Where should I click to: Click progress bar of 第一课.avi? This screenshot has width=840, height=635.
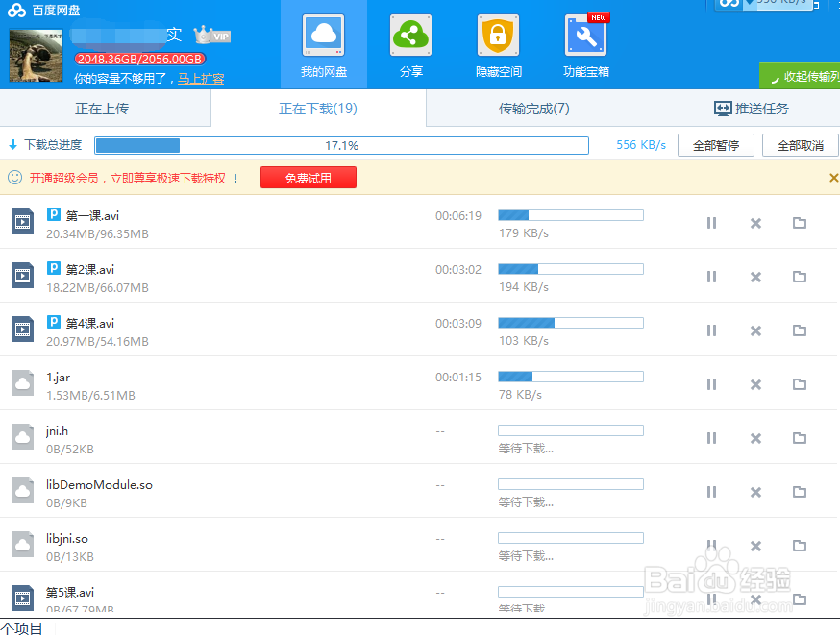click(x=571, y=215)
